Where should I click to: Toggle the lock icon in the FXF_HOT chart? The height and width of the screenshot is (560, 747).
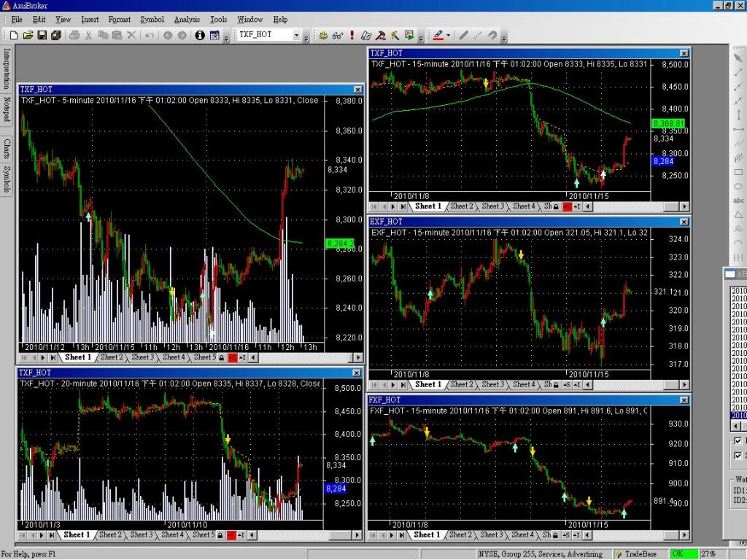tap(555, 535)
